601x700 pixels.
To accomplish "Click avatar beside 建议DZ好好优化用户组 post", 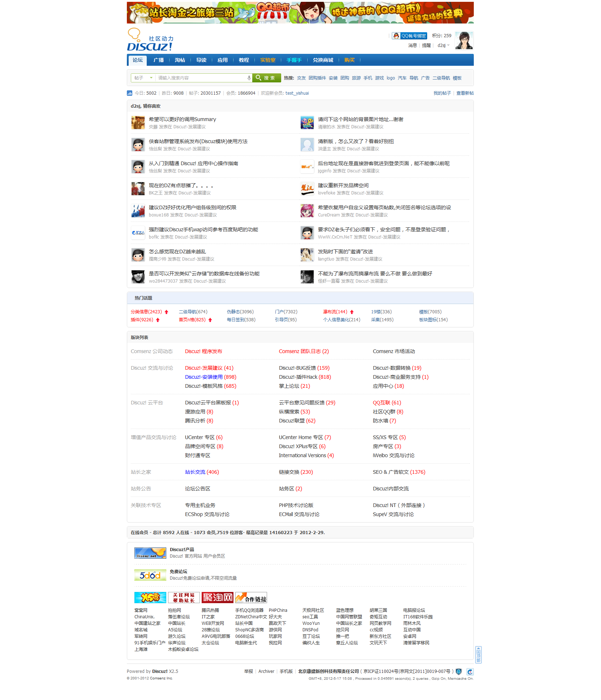I will (138, 211).
